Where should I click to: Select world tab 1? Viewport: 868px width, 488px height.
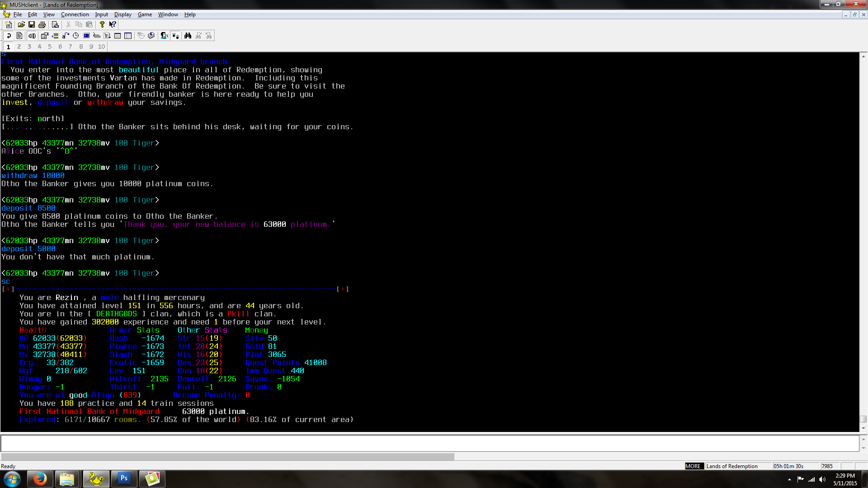[x=8, y=47]
